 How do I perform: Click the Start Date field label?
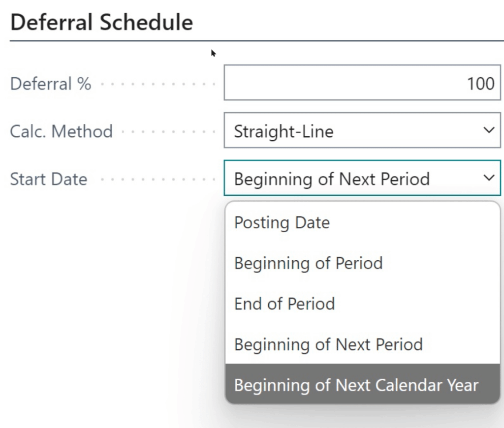coord(49,179)
